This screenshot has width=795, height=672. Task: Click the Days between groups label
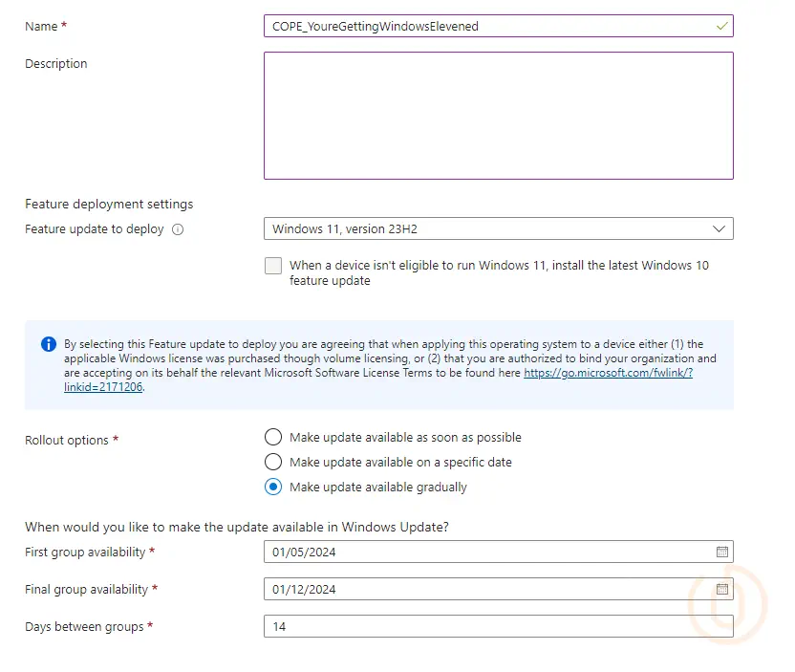point(84,627)
